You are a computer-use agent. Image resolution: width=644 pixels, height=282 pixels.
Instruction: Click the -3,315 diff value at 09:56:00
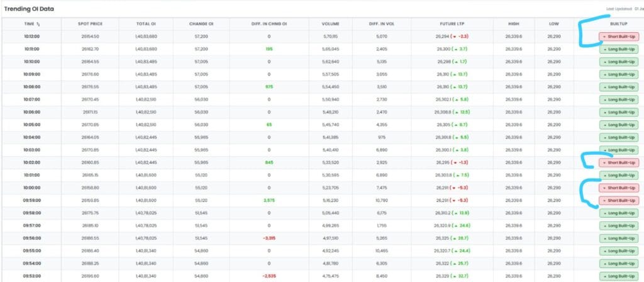pyautogui.click(x=269, y=238)
